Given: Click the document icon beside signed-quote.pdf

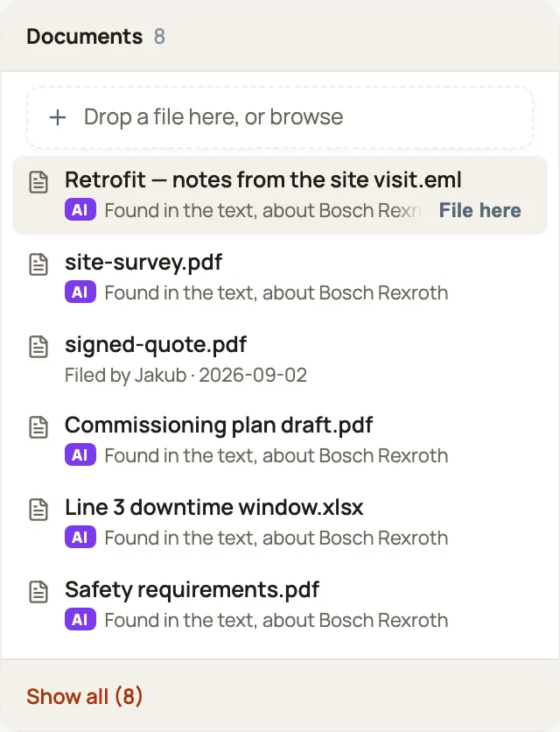Looking at the screenshot, I should pyautogui.click(x=38, y=347).
